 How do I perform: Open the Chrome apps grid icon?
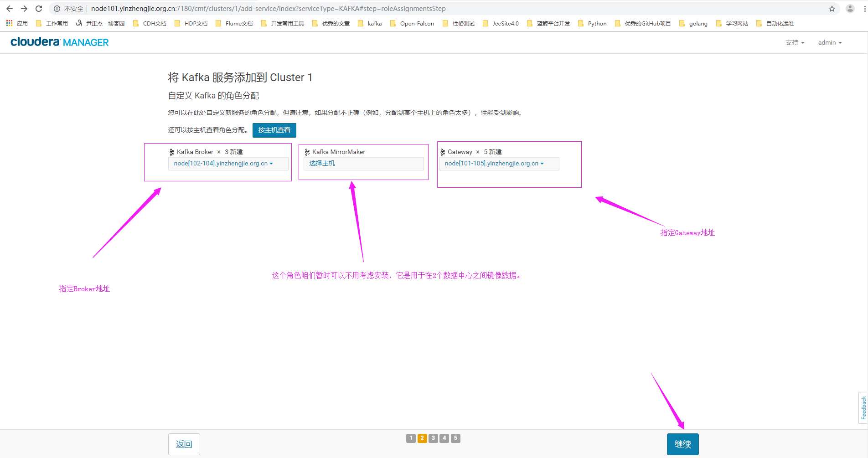coord(9,23)
